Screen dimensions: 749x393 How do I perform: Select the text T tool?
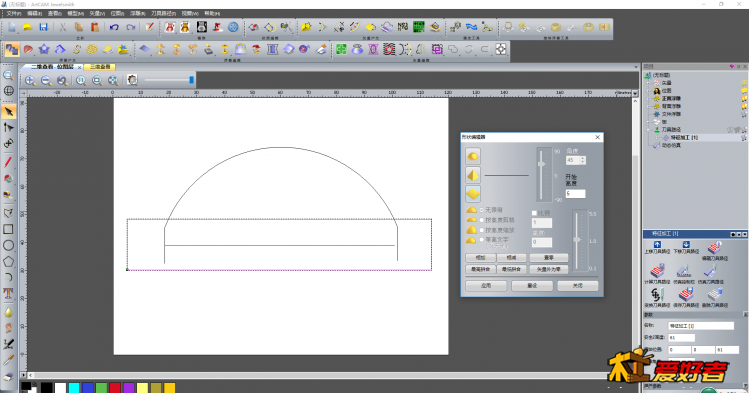[x=8, y=294]
